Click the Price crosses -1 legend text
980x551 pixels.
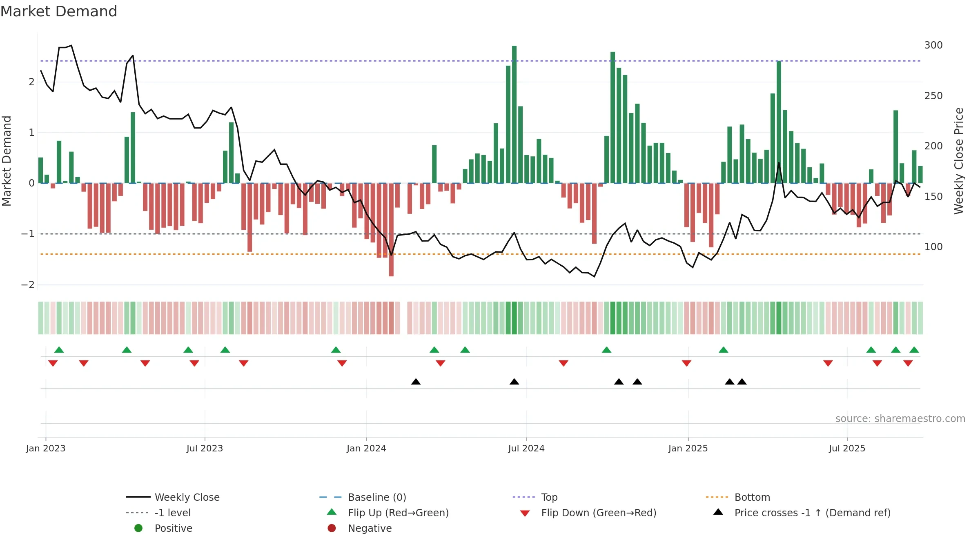(813, 513)
